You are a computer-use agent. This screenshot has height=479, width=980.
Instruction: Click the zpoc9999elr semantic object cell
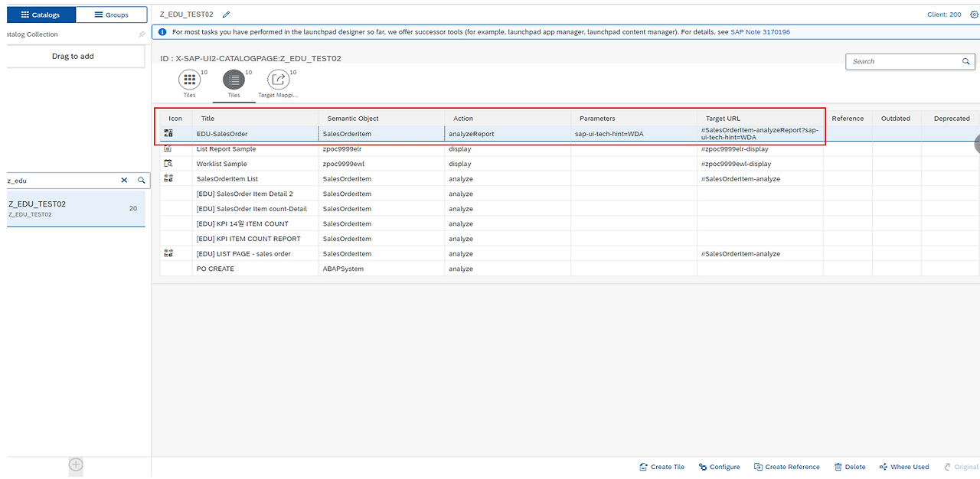381,149
